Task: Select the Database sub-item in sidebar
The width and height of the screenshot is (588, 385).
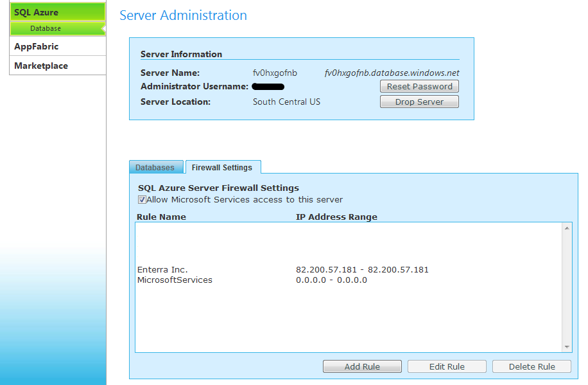Action: tap(57, 28)
